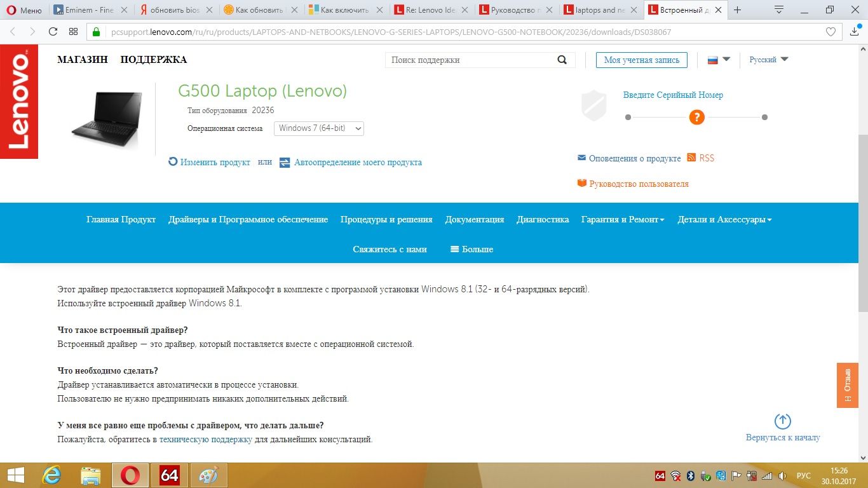Image resolution: width=868 pixels, height=488 pixels.
Task: Click "Вернуться к началу" arrow button
Action: point(783,428)
